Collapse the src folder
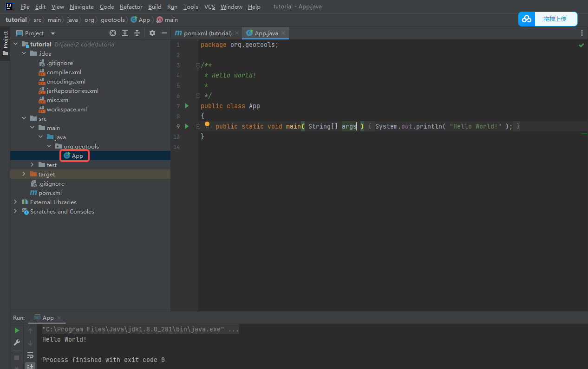The width and height of the screenshot is (588, 369). [24, 118]
